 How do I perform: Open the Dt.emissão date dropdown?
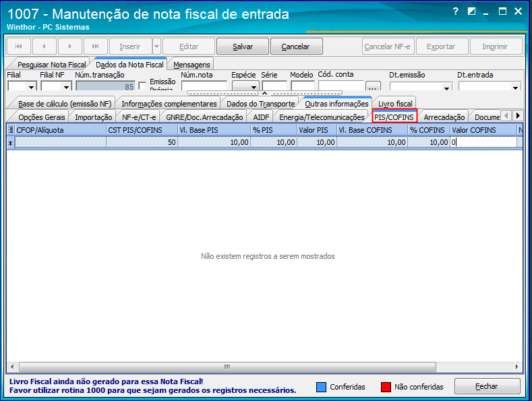pyautogui.click(x=447, y=88)
